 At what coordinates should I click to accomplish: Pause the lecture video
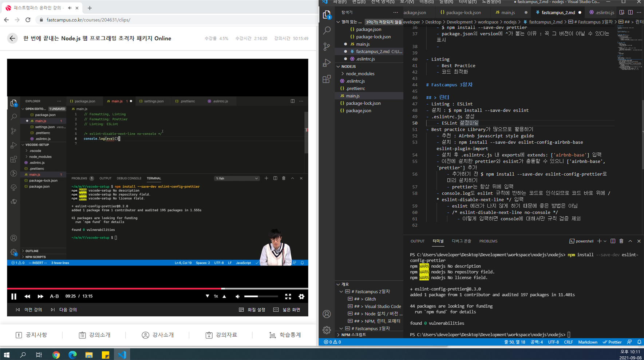coord(14,296)
